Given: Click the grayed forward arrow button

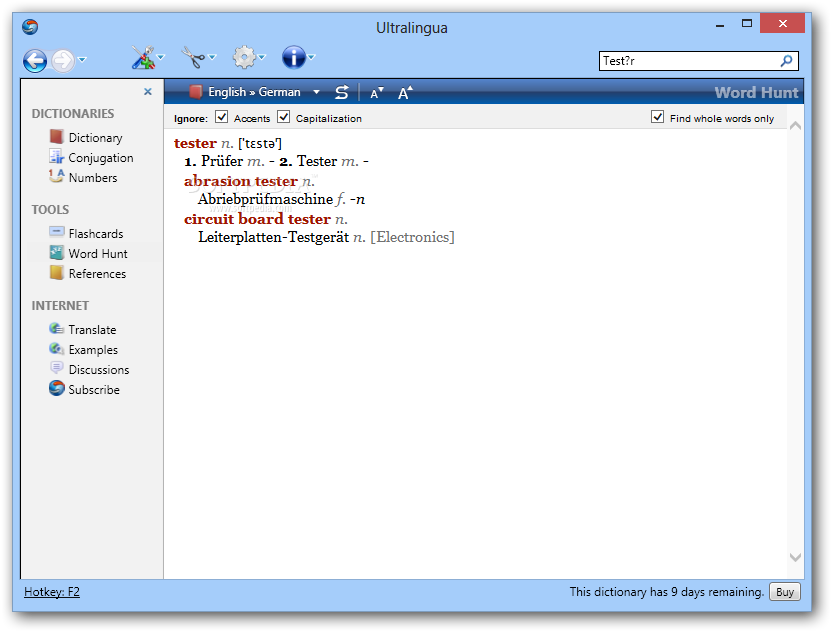Looking at the screenshot, I should click(63, 60).
